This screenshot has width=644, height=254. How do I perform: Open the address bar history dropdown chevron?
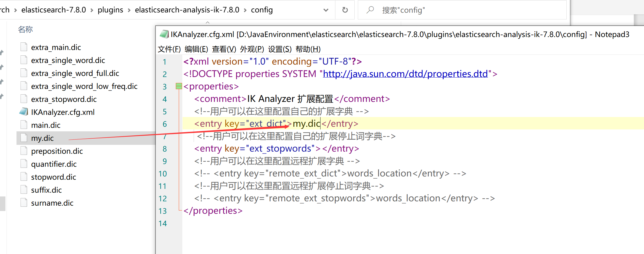pyautogui.click(x=326, y=10)
